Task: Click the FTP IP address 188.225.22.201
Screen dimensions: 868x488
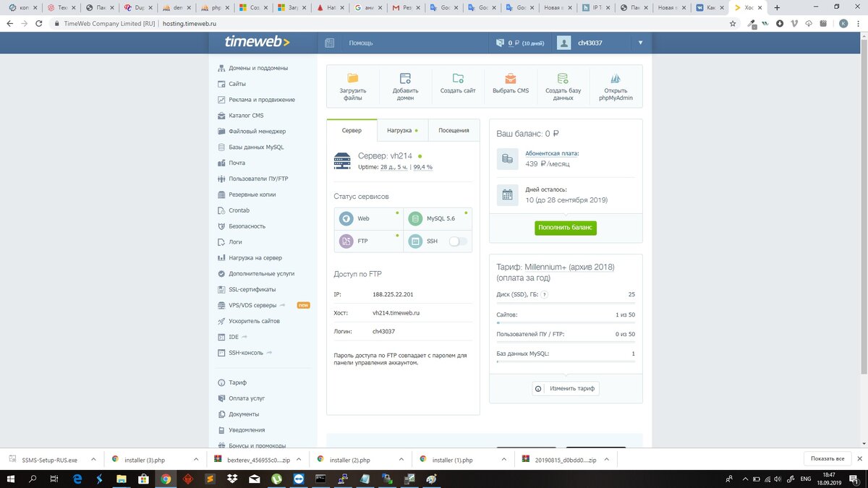Action: (393, 294)
